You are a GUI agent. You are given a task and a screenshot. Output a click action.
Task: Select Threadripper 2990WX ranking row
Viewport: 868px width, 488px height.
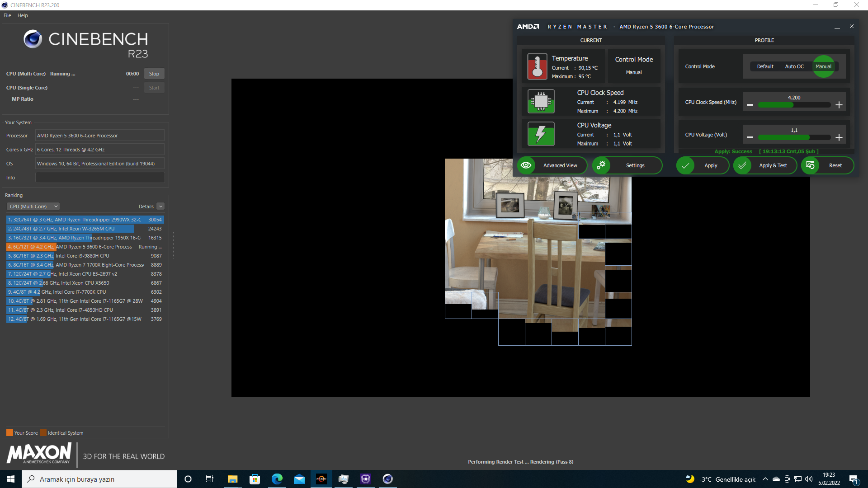(85, 220)
